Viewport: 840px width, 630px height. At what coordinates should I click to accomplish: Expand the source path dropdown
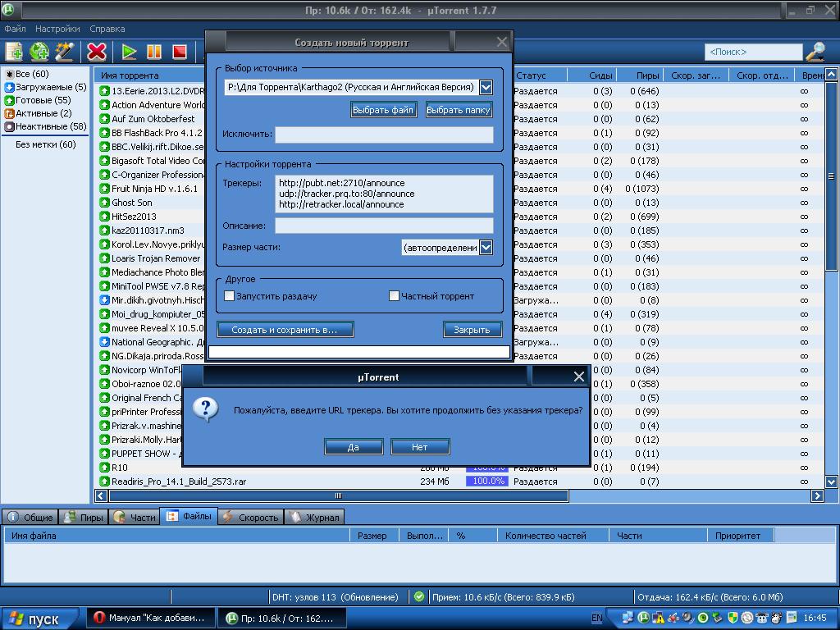tap(486, 87)
